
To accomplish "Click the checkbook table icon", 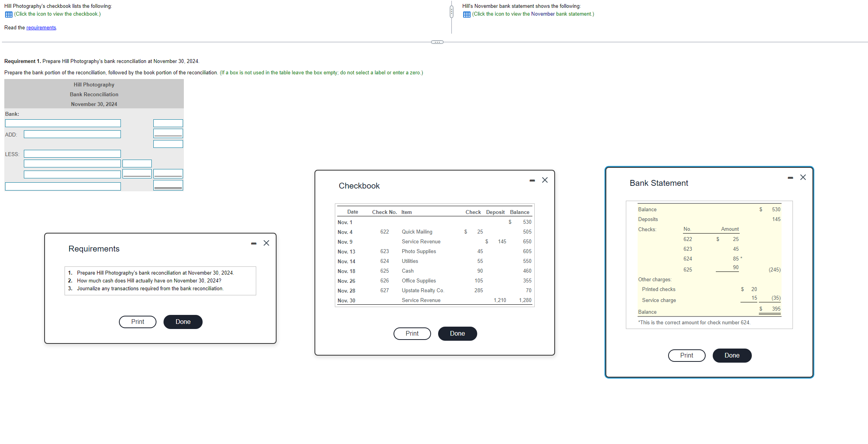I will (9, 14).
